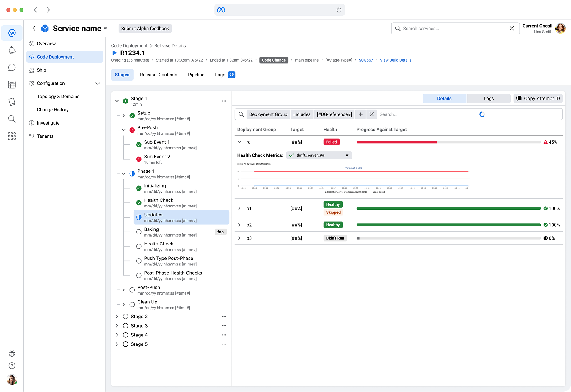Click the rc red progress bar
This screenshot has height=392, width=571.
(x=396, y=142)
